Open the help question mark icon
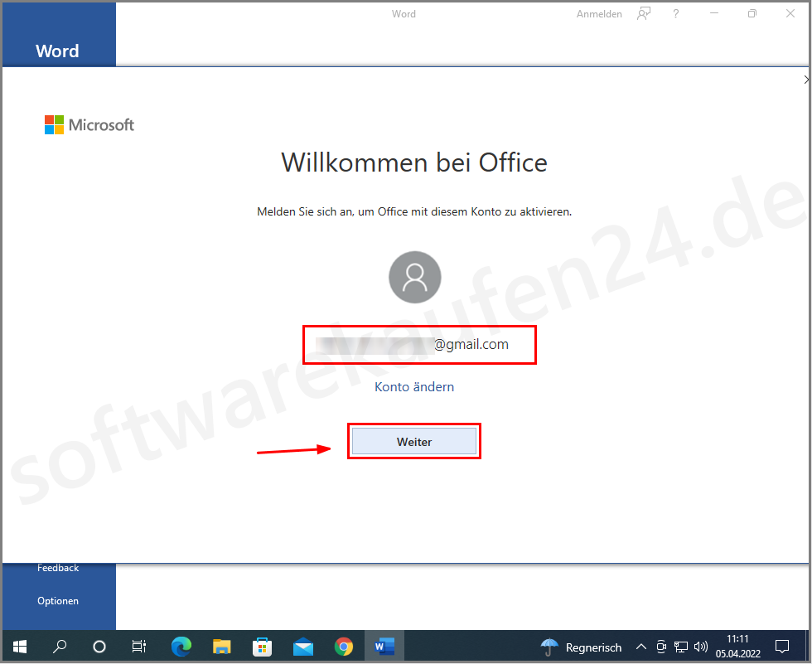 click(676, 14)
